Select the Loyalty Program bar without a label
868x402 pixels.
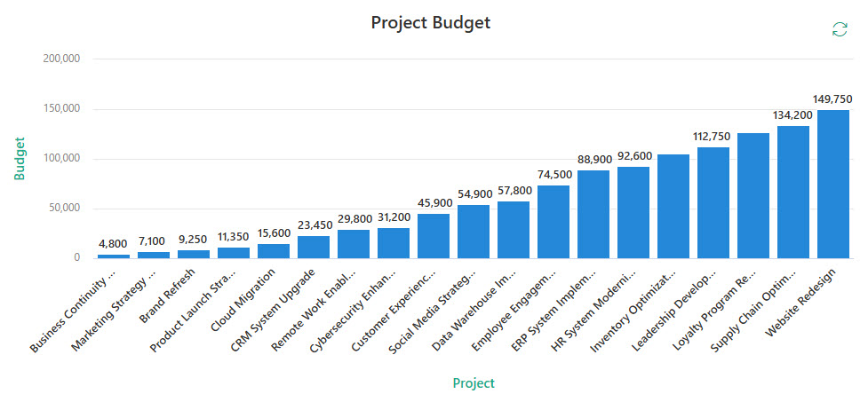point(753,195)
